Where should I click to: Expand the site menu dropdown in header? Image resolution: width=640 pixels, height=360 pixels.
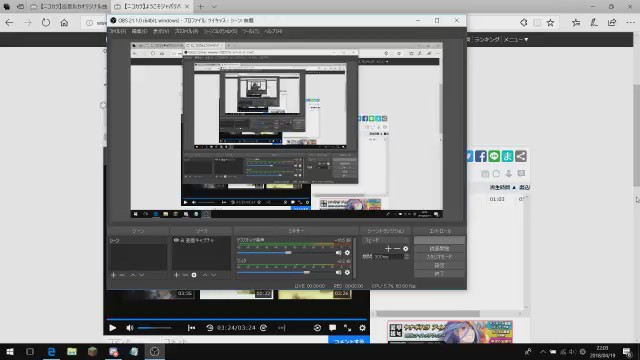[x=516, y=40]
